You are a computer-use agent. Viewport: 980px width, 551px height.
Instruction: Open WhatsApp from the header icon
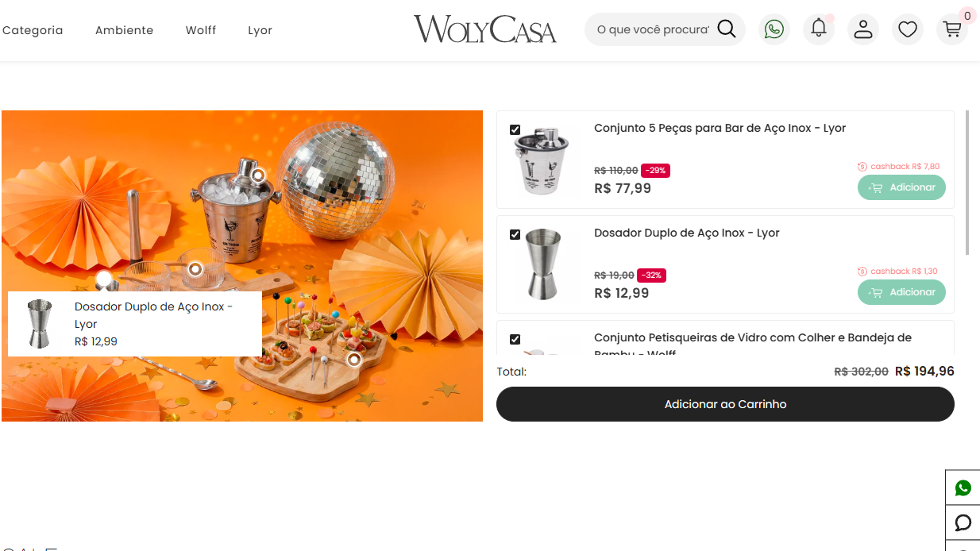[x=774, y=29]
